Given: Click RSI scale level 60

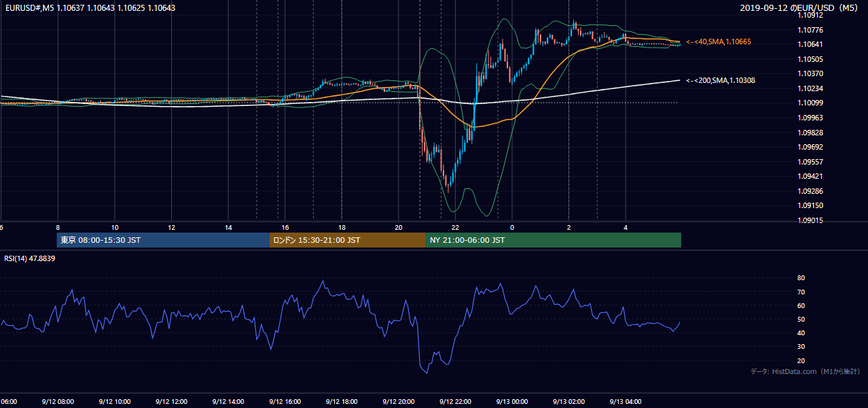Looking at the screenshot, I should point(801,305).
